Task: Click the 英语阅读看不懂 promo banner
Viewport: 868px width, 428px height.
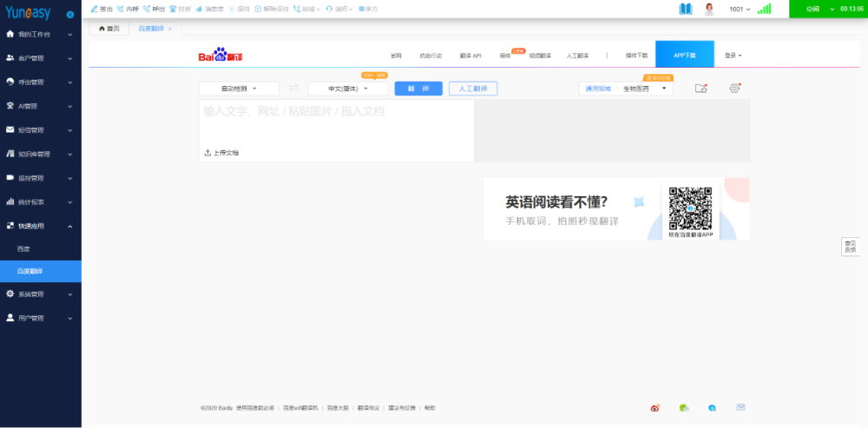Action: [616, 208]
